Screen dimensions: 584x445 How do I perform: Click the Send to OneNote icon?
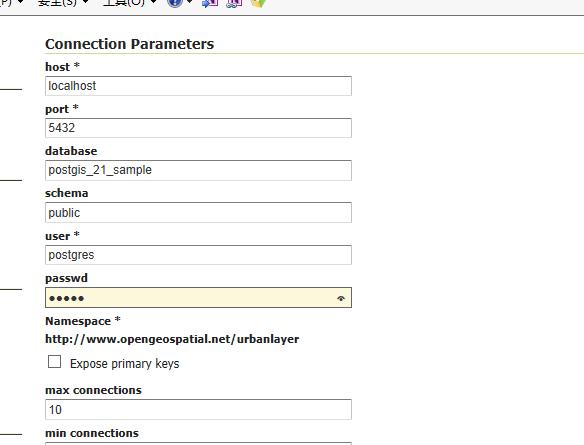(210, 3)
